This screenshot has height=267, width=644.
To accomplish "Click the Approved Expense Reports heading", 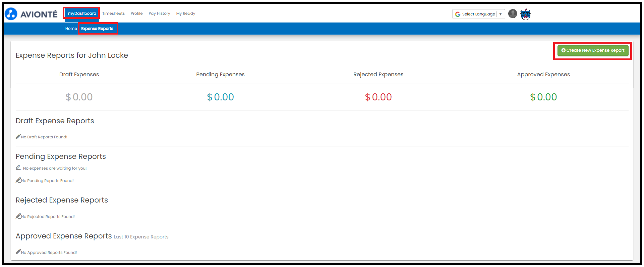I will point(64,236).
